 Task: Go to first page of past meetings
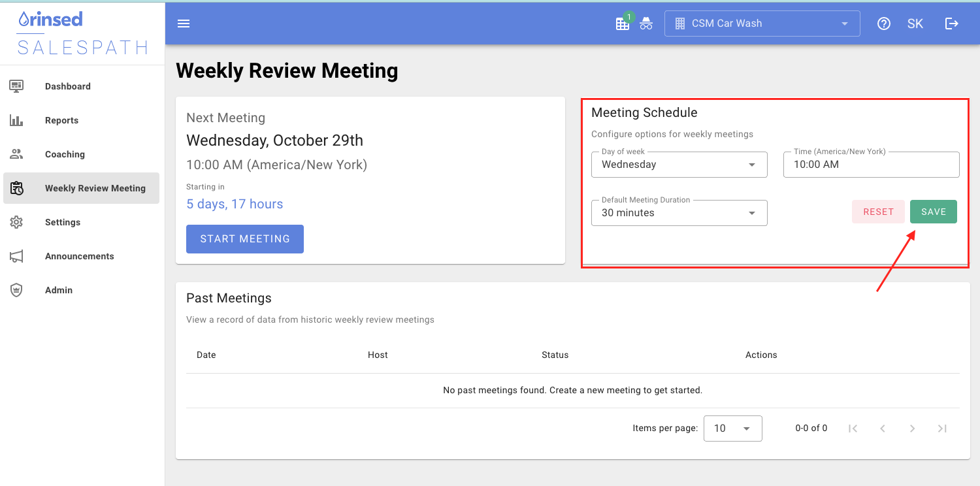(853, 429)
